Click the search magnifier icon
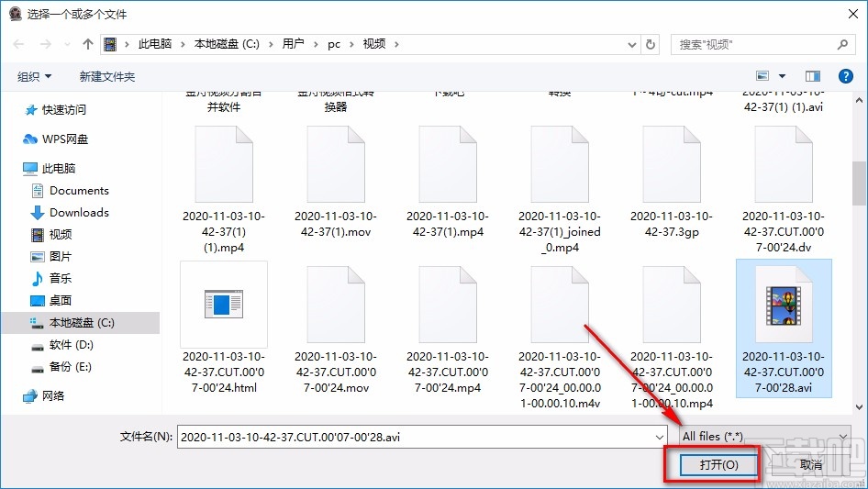 click(842, 44)
